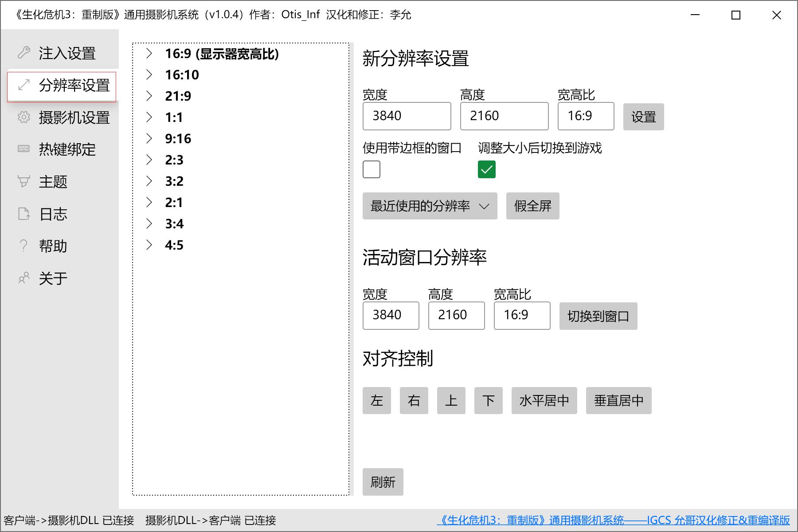Click the 切换到窗口 button
This screenshot has height=532, width=798.
pyautogui.click(x=598, y=316)
